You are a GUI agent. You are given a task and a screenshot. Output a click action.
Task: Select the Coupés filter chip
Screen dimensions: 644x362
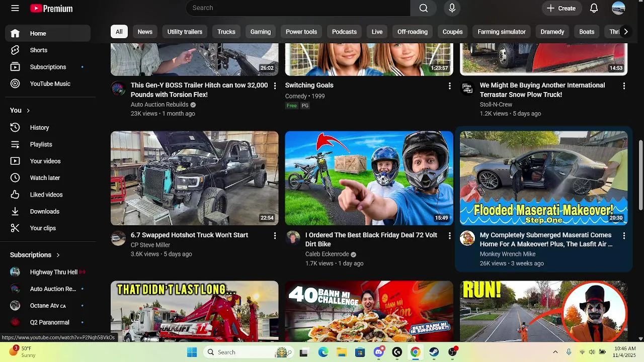[453, 32]
